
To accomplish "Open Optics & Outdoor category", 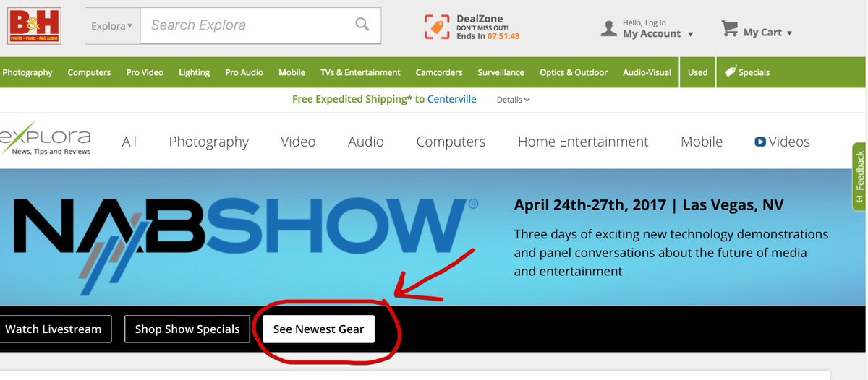I will click(x=574, y=72).
